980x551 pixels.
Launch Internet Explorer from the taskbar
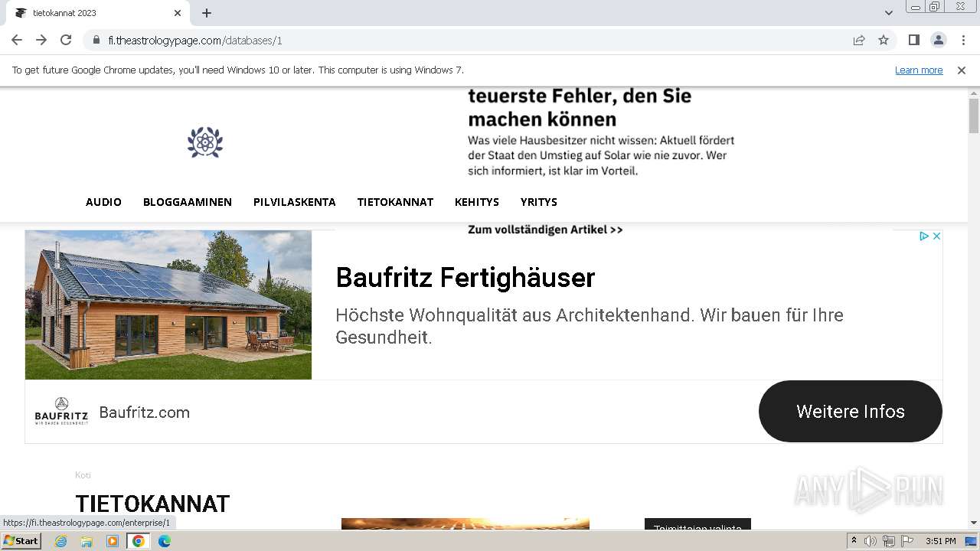61,541
